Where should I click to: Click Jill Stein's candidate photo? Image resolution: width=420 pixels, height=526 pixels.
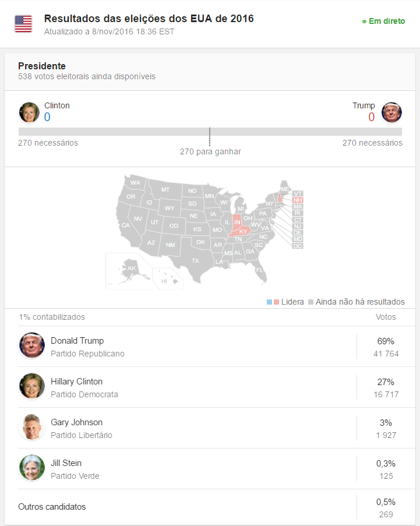click(31, 468)
